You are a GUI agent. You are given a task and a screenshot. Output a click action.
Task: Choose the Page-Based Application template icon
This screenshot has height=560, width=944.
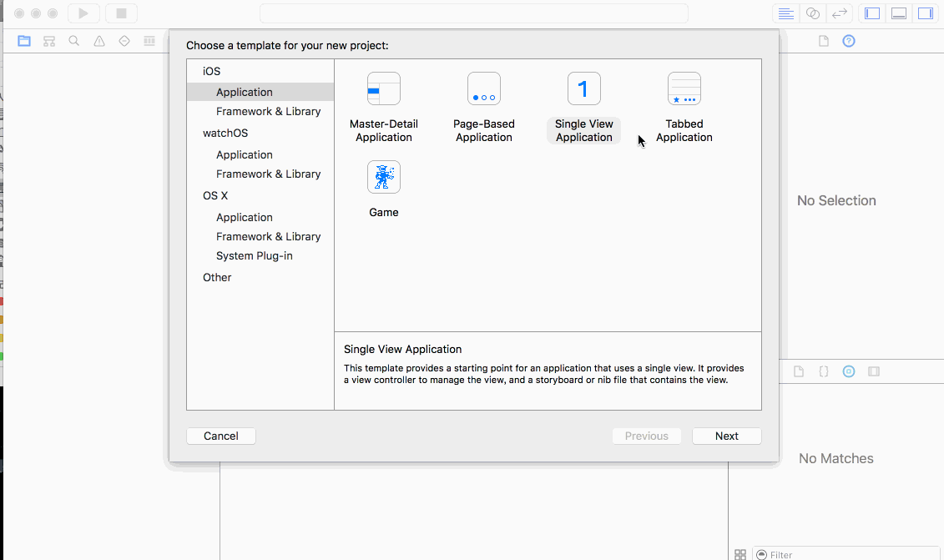[484, 89]
